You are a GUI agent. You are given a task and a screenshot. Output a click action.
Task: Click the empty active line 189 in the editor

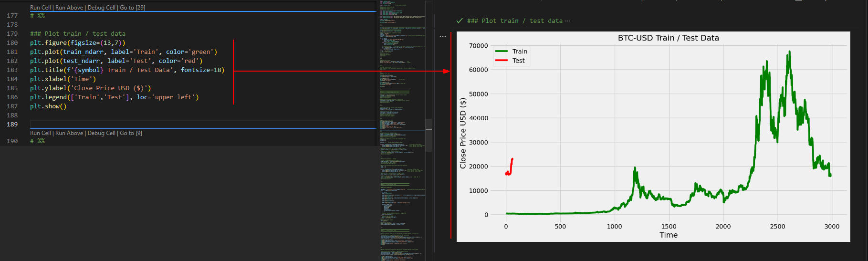pos(203,125)
